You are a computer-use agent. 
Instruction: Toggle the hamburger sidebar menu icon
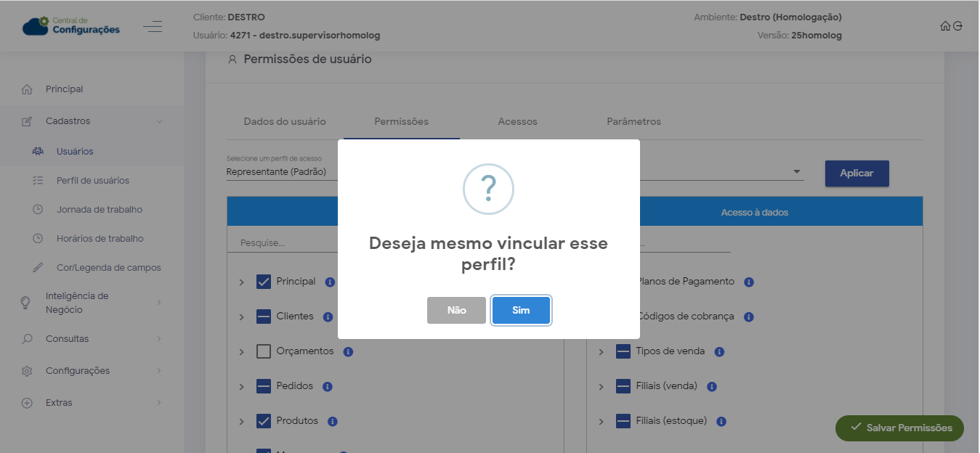tap(153, 27)
